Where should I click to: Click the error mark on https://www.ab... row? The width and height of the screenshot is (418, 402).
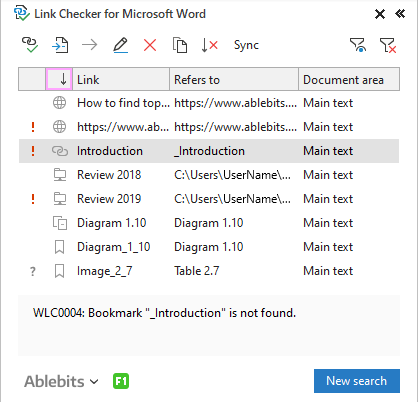[x=33, y=127]
